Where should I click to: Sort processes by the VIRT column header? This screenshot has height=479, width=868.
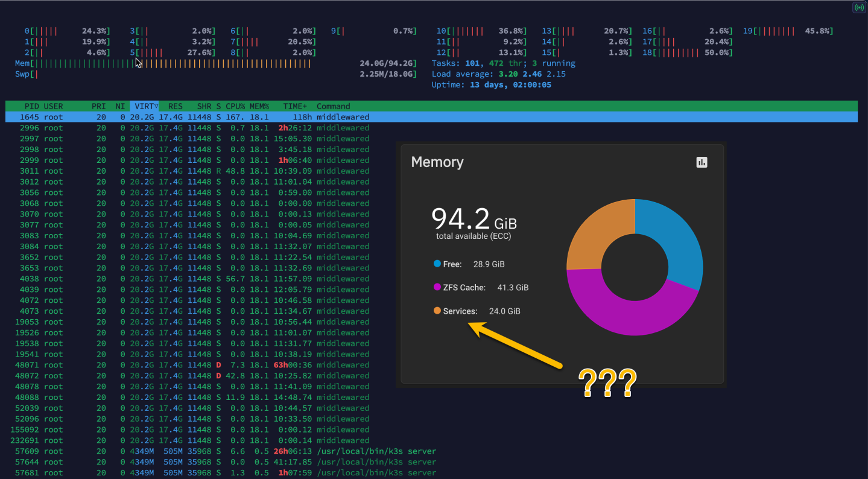click(145, 106)
